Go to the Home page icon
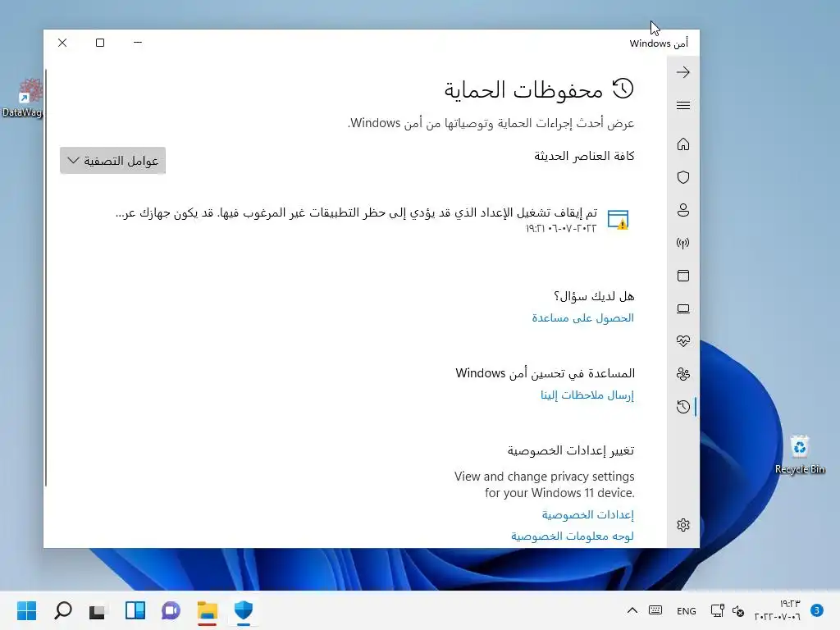The width and height of the screenshot is (840, 630). pyautogui.click(x=683, y=144)
